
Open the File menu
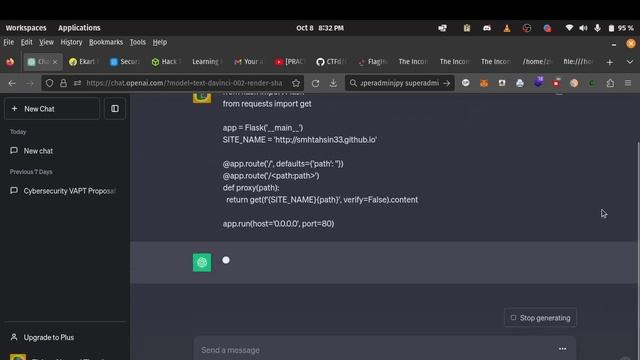pyautogui.click(x=9, y=42)
